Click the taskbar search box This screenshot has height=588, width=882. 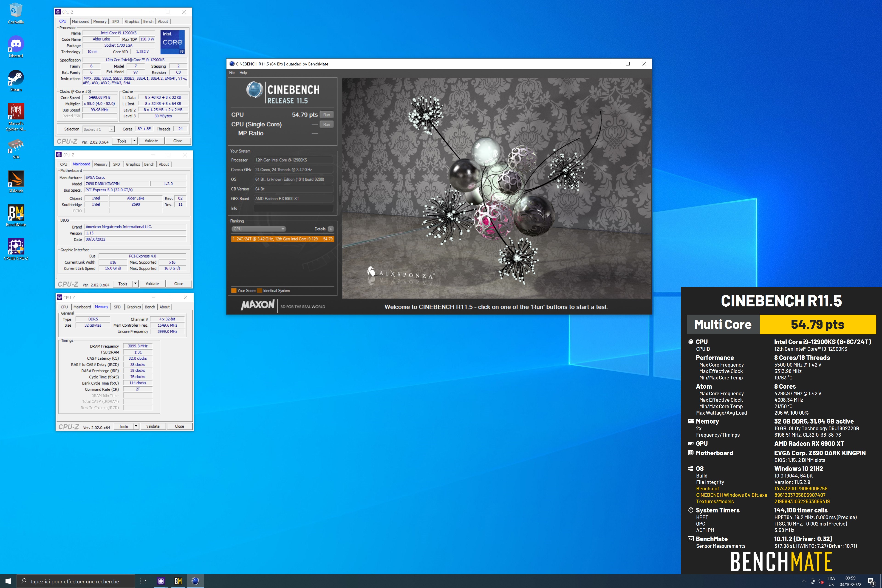pos(75,581)
